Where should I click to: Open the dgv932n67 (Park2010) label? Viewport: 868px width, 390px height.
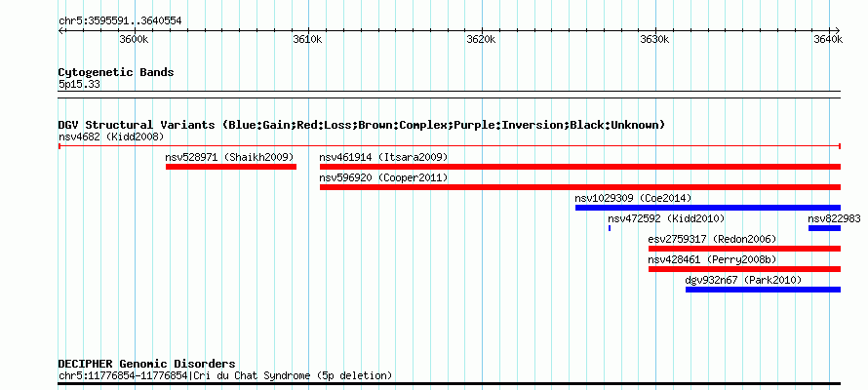click(743, 280)
